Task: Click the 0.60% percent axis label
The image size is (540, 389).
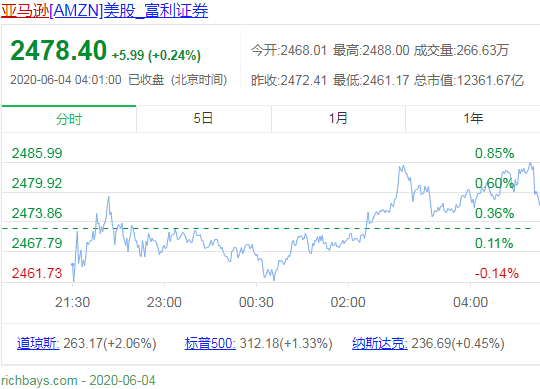Action: click(x=495, y=183)
